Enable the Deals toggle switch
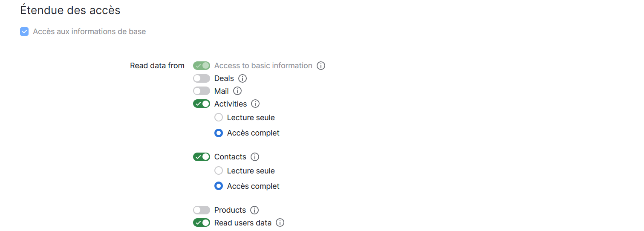This screenshot has width=644, height=231. tap(202, 78)
